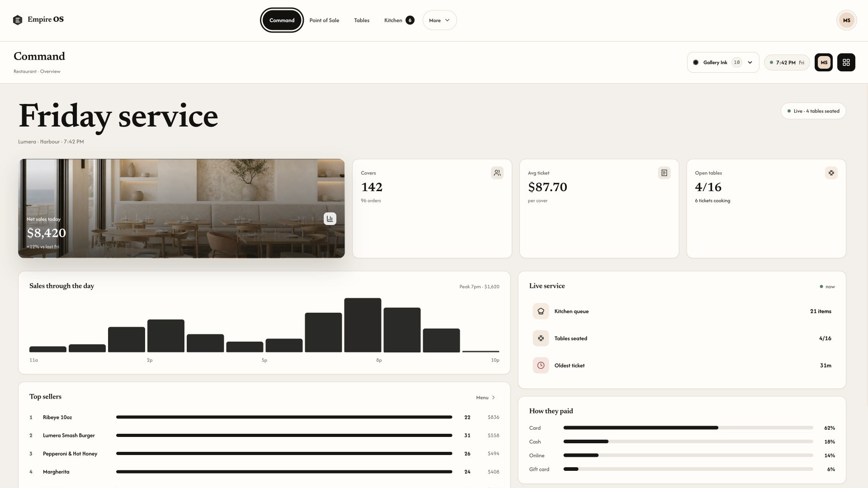Select the Command tab
Image resolution: width=868 pixels, height=488 pixels.
click(x=282, y=20)
